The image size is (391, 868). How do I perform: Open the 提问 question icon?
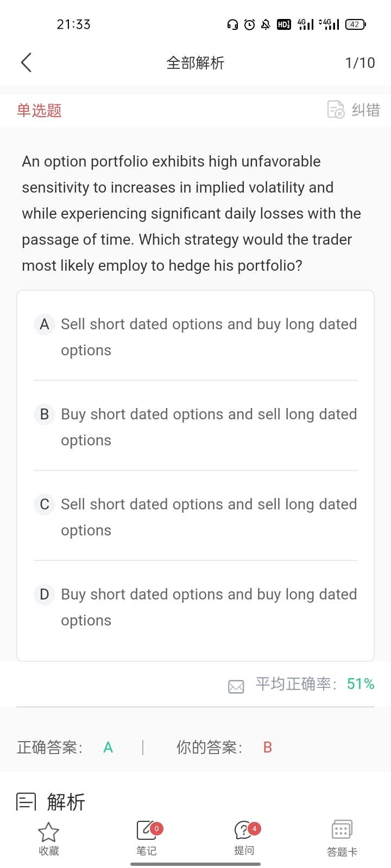click(244, 830)
